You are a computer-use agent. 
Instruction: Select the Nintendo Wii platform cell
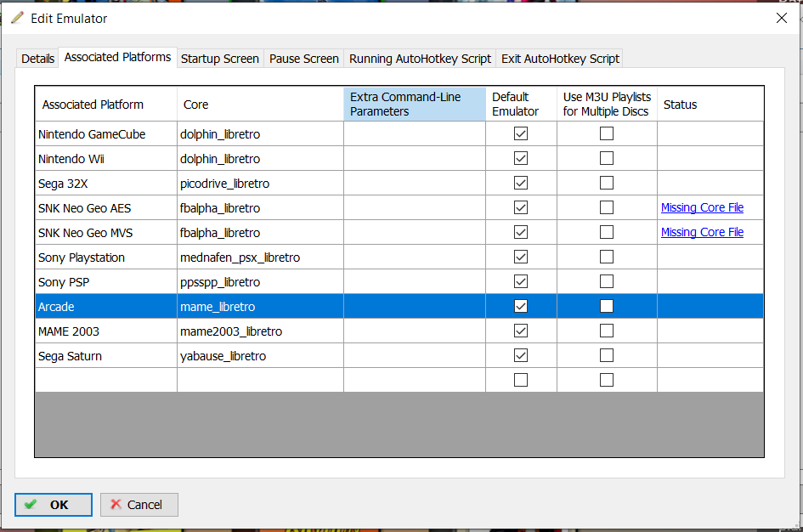pos(106,159)
